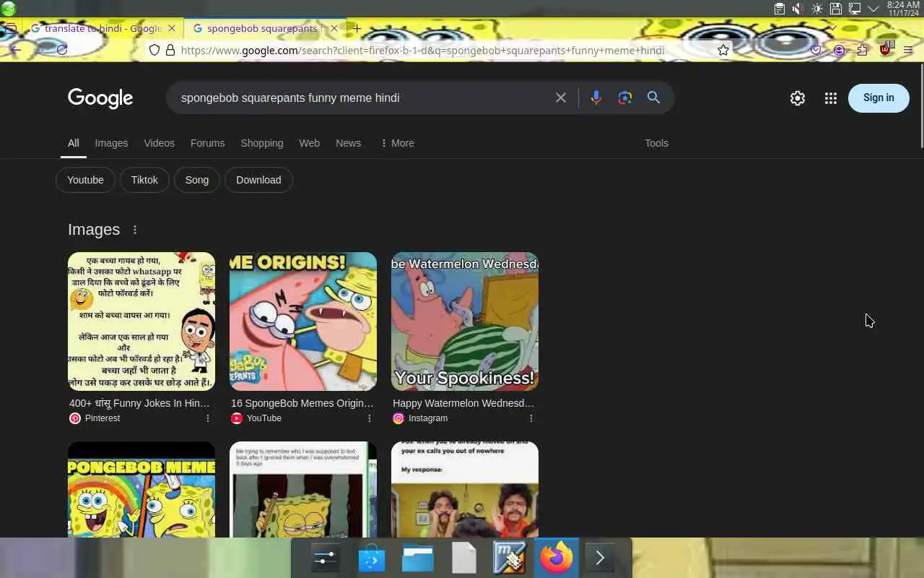Launch the software store from dock
This screenshot has height=578, width=924.
tap(371, 558)
